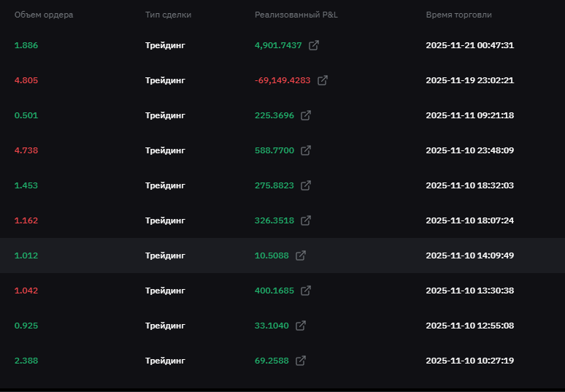Open share icon next to 4,901.7437 P&L
This screenshot has width=565, height=392.
314,45
